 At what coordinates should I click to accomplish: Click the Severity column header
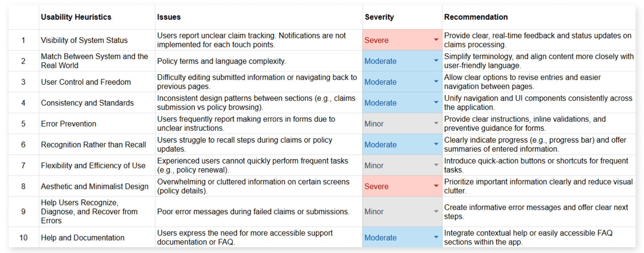[379, 17]
